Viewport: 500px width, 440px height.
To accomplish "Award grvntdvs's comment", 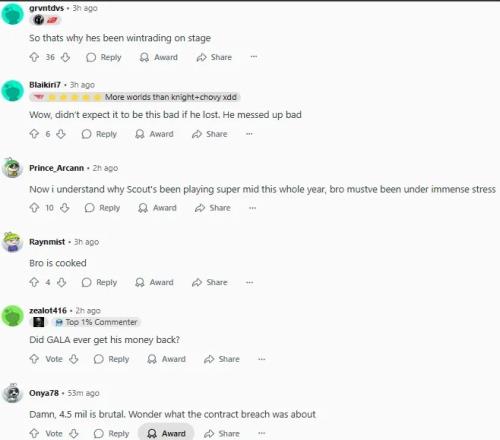I will tap(159, 57).
